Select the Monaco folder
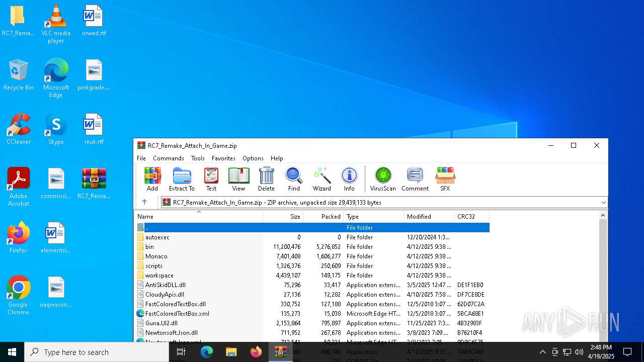The image size is (644, 362). (x=312, y=256)
